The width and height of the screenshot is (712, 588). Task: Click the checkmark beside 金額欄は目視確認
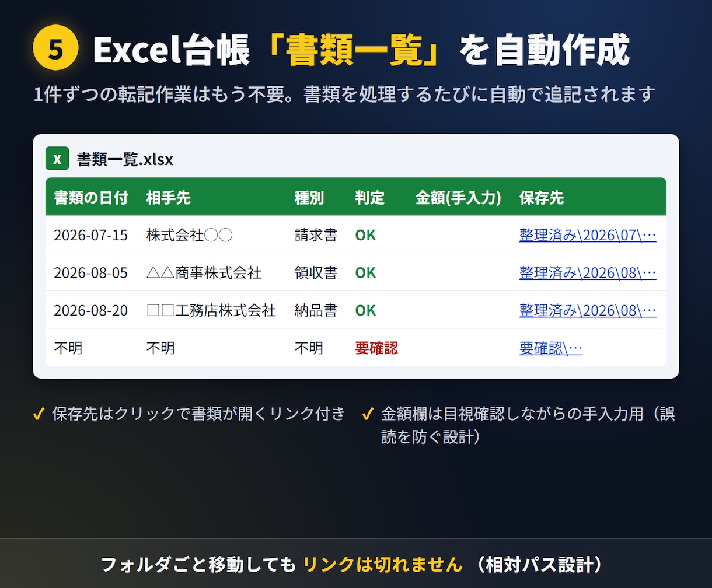(x=368, y=414)
